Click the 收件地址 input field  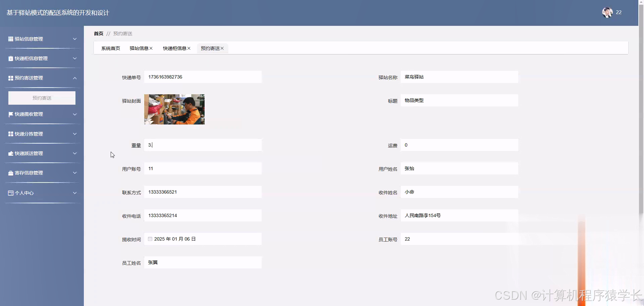point(460,215)
